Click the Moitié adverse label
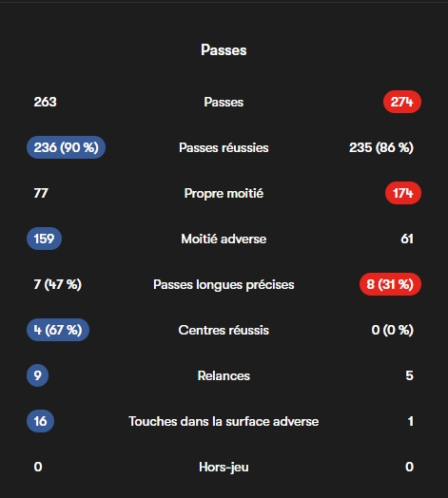 click(224, 239)
